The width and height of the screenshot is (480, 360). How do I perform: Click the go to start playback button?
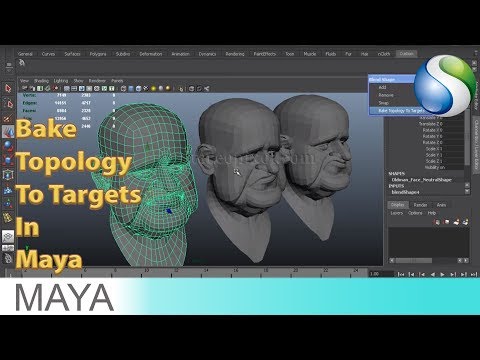[401, 274]
